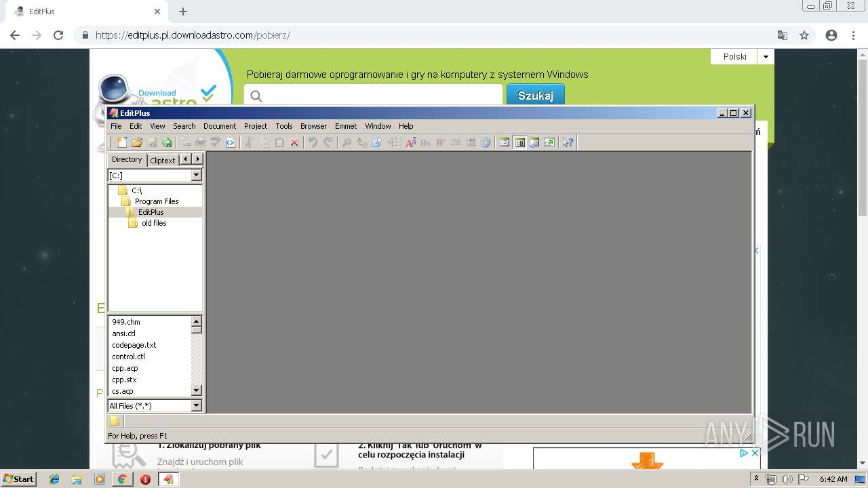Switch to the Cliptext tab
The image size is (868, 488).
point(163,161)
